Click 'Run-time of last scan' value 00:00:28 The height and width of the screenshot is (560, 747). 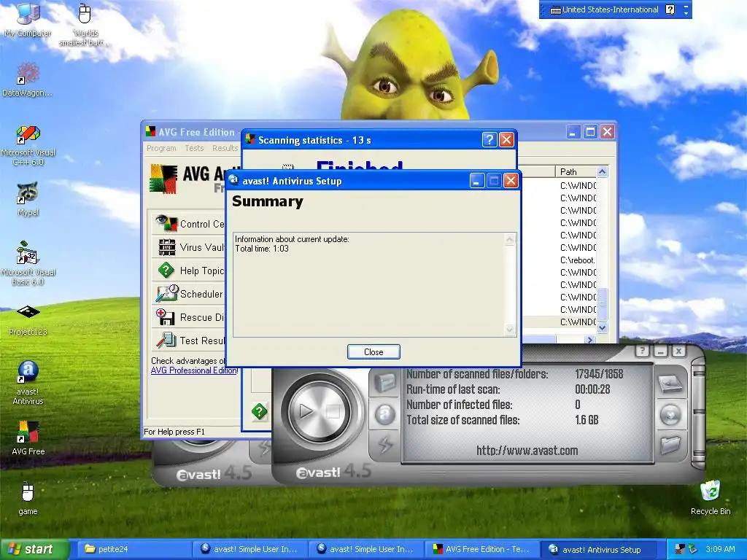click(x=592, y=389)
